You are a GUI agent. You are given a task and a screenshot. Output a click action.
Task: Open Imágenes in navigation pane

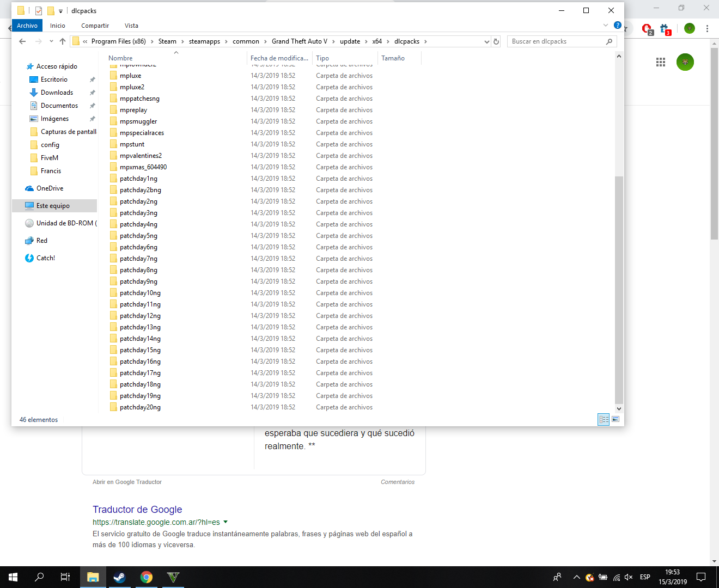[x=54, y=119]
